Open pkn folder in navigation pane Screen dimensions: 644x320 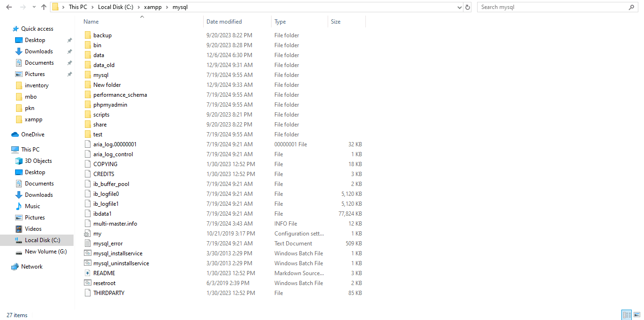point(30,108)
